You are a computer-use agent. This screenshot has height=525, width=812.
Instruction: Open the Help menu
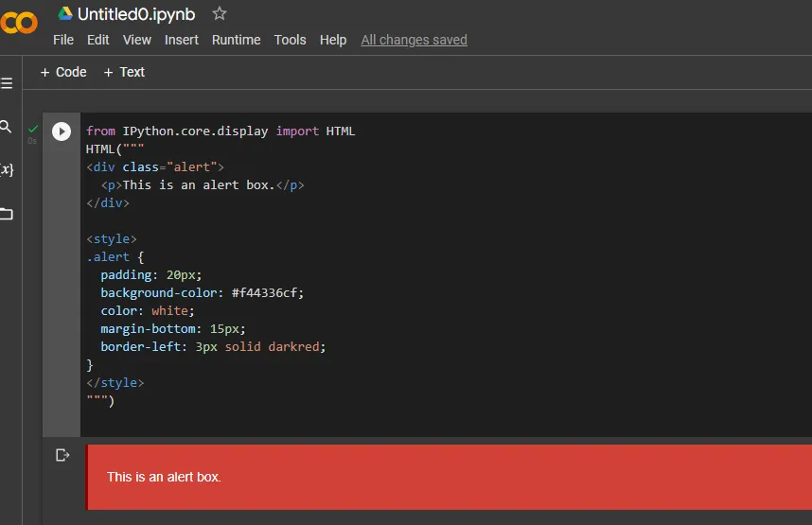pos(333,40)
